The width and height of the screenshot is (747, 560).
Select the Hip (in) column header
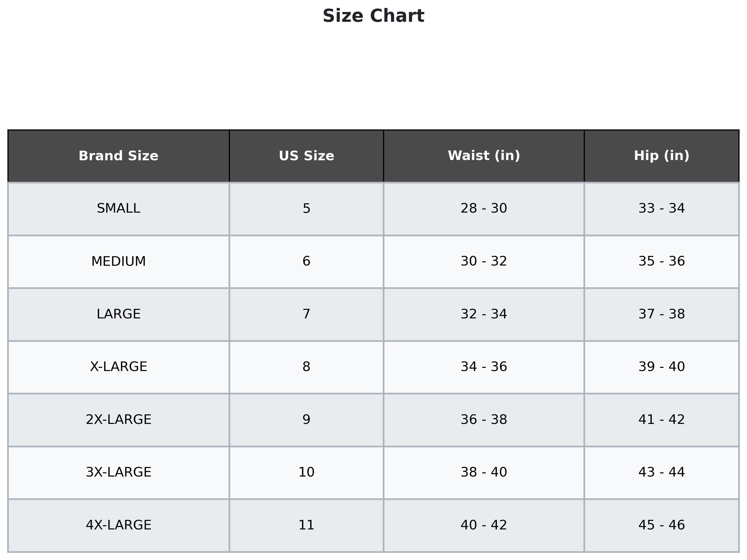661,156
